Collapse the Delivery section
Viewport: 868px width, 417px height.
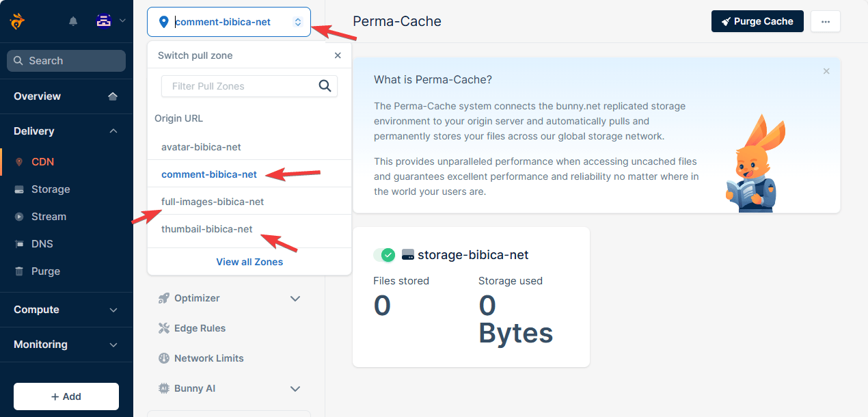click(113, 131)
